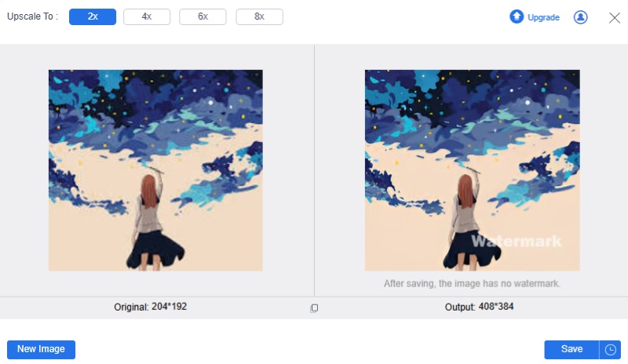Viewport: 628px width, 364px height.
Task: Click the blue Upgrade arrow icon
Action: click(517, 16)
